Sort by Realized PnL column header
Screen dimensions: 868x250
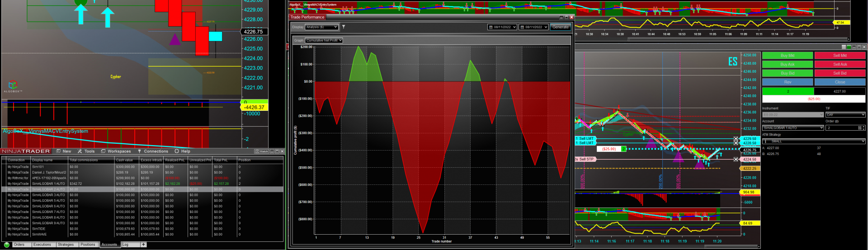coord(175,160)
